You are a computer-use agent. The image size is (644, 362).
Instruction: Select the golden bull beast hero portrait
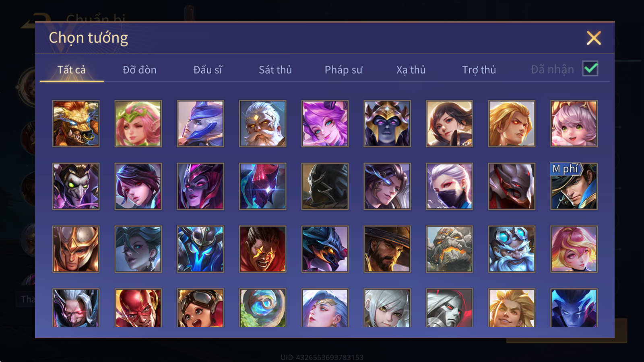(76, 123)
